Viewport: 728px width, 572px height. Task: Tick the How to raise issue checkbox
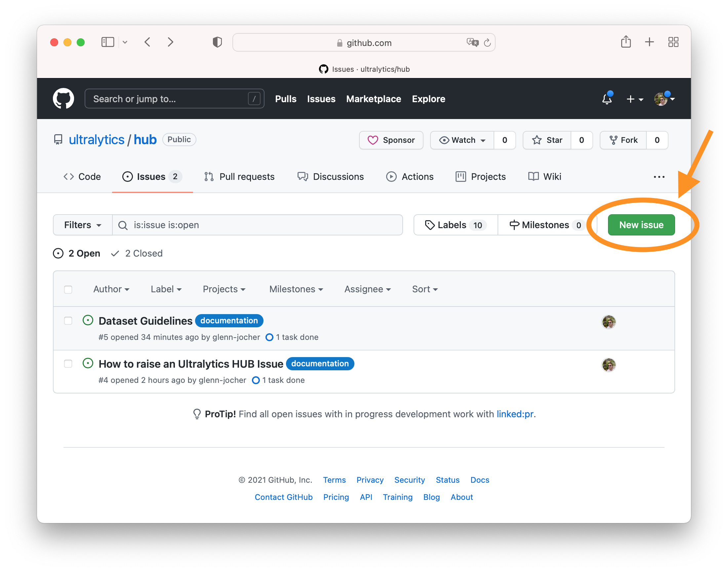[x=68, y=364]
